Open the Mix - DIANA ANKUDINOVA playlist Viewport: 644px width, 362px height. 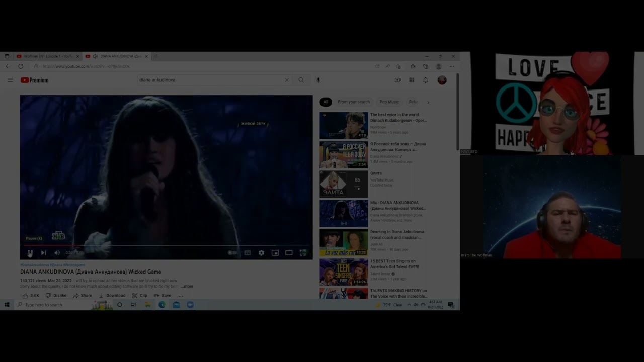click(344, 214)
